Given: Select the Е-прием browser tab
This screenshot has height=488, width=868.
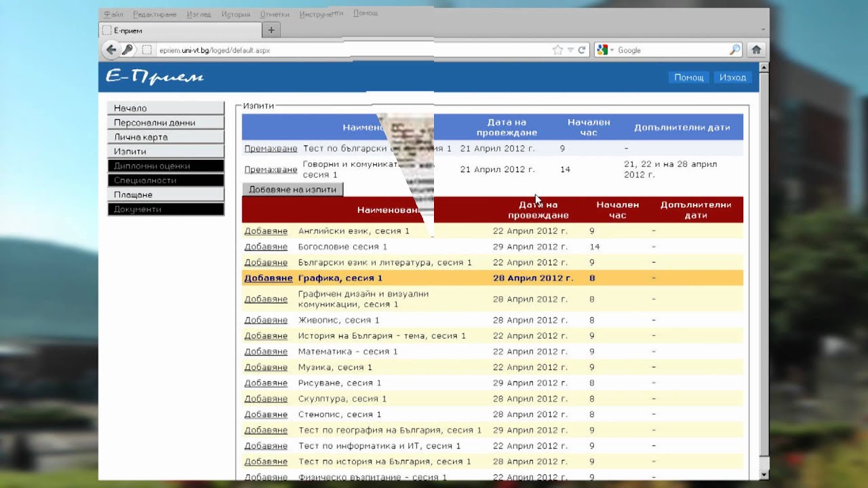Looking at the screenshot, I should [180, 30].
